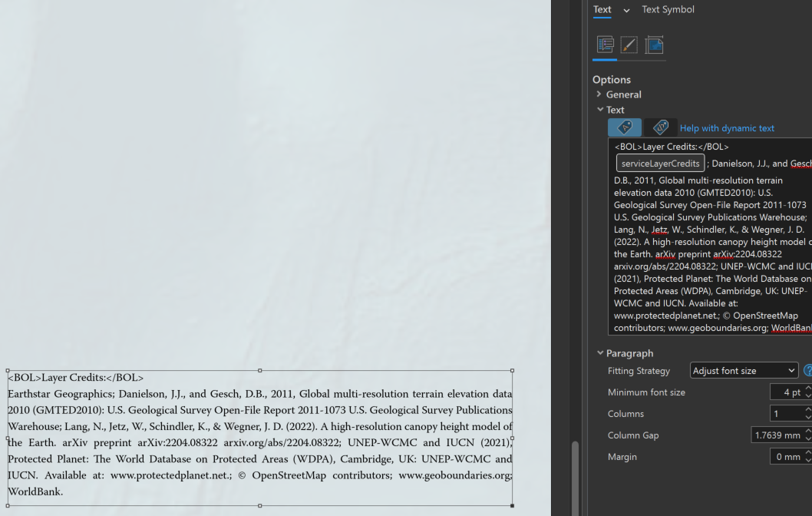Select the grey dynamic text tag icon
The height and width of the screenshot is (516, 812).
[660, 127]
